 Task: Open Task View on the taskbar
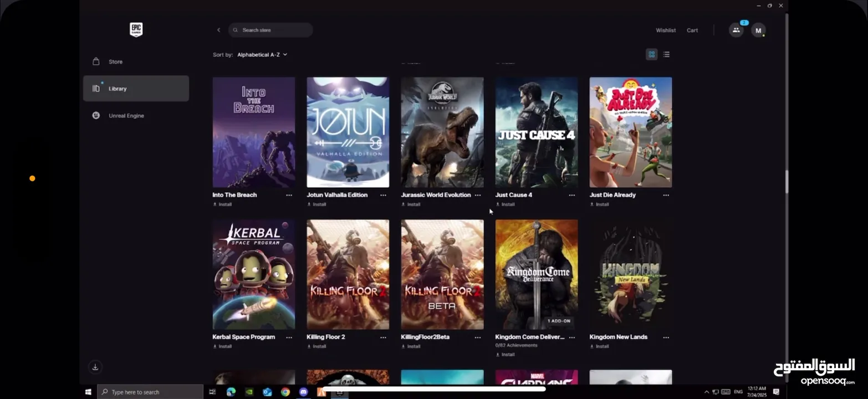tap(212, 392)
